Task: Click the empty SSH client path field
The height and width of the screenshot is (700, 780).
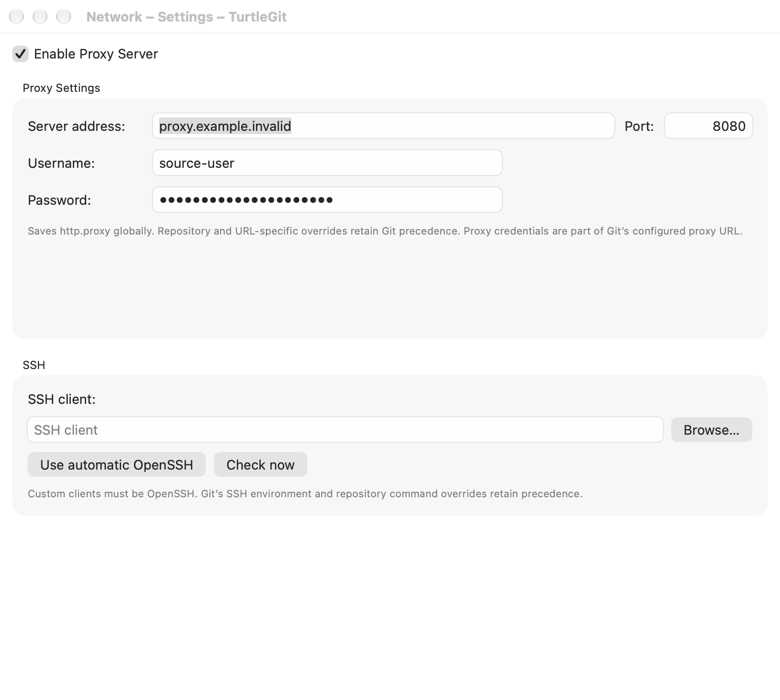Action: pyautogui.click(x=345, y=430)
